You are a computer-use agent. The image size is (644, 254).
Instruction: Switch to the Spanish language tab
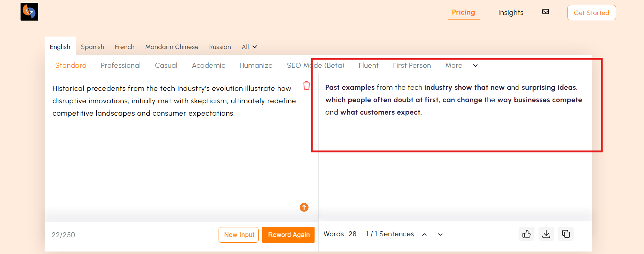(92, 47)
